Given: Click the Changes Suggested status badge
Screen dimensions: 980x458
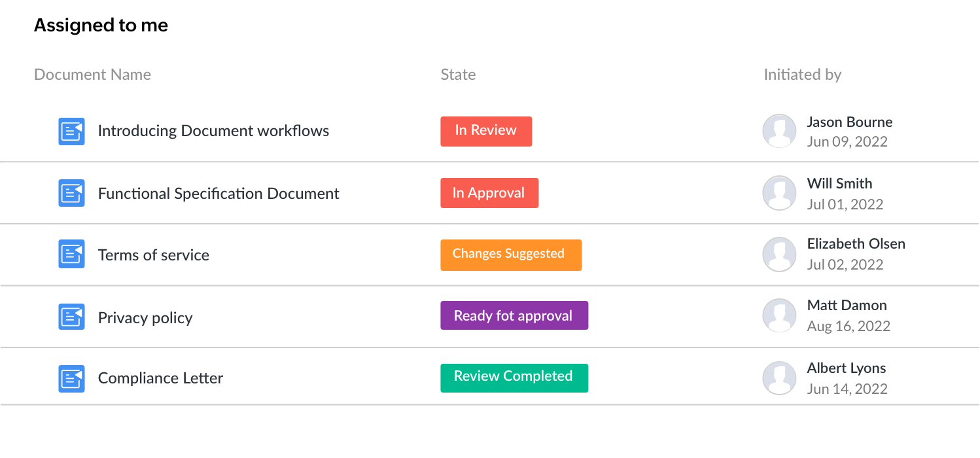Looking at the screenshot, I should (x=511, y=254).
